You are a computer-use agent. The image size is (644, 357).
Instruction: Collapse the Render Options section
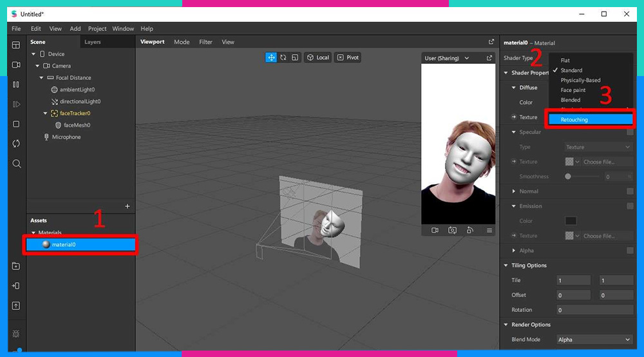pyautogui.click(x=506, y=325)
